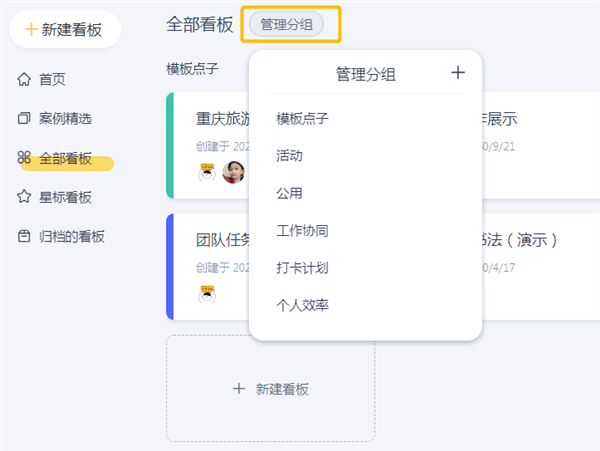
Task: Open the 首页 home icon
Action: click(x=24, y=79)
